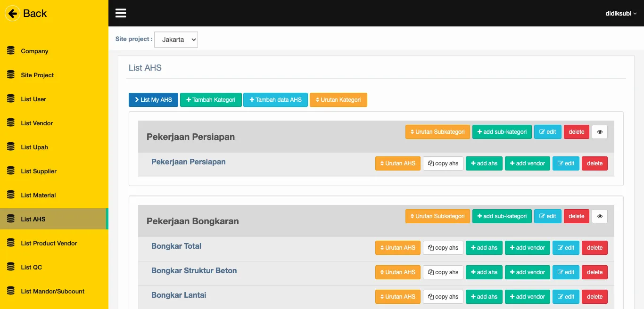Open the Site project Jakarta dropdown
Viewport: 644px width, 309px height.
tap(176, 40)
